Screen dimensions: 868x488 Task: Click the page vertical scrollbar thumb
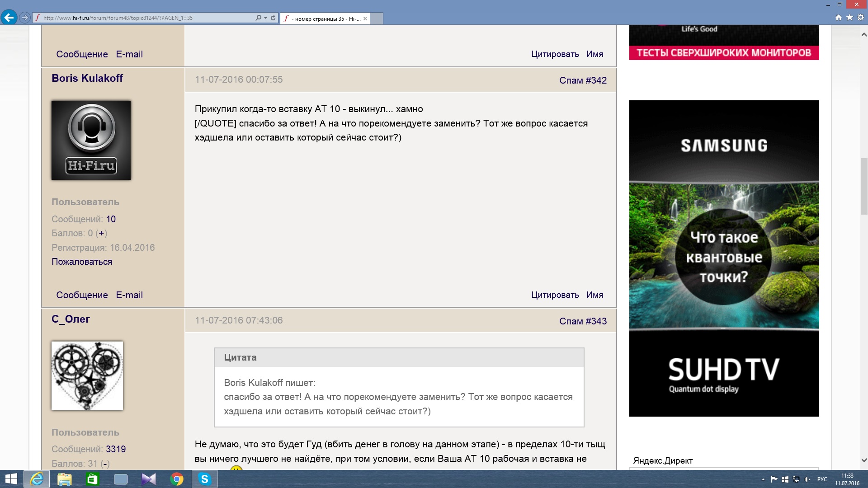(x=864, y=185)
